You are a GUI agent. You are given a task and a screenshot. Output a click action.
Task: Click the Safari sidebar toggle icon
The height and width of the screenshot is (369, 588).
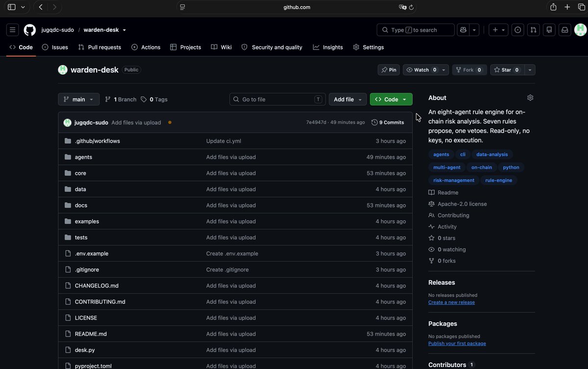12,7
